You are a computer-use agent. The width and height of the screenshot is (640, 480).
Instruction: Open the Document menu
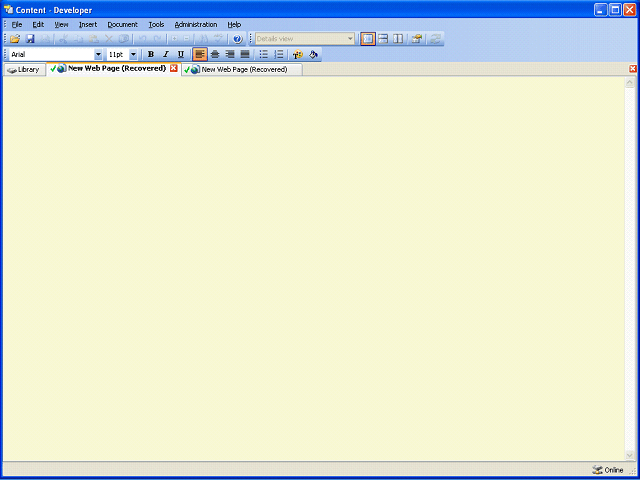click(122, 24)
